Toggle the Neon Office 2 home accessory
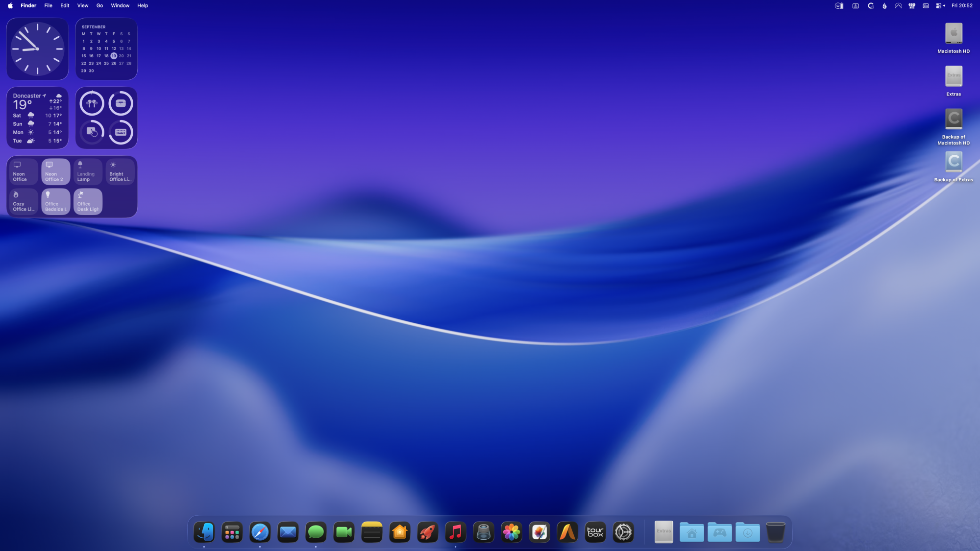The height and width of the screenshot is (551, 980). [x=55, y=171]
